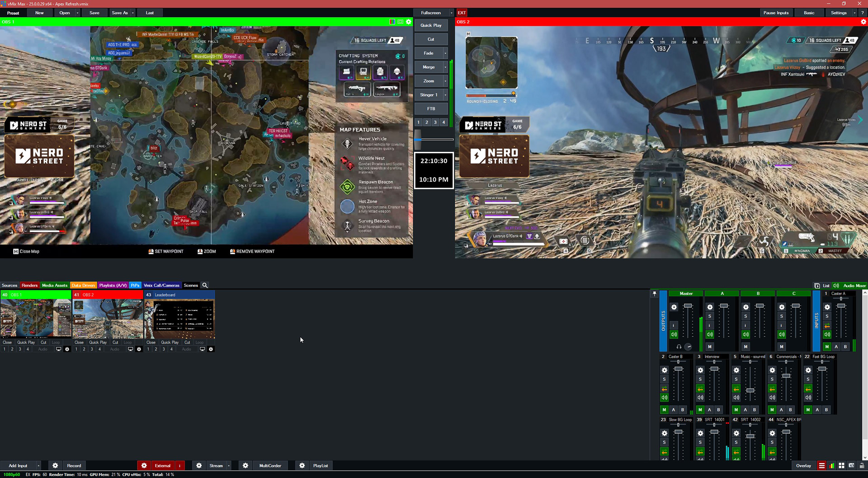Start recording with the Record button
Screen dimensions: 868x478
pyautogui.click(x=74, y=465)
